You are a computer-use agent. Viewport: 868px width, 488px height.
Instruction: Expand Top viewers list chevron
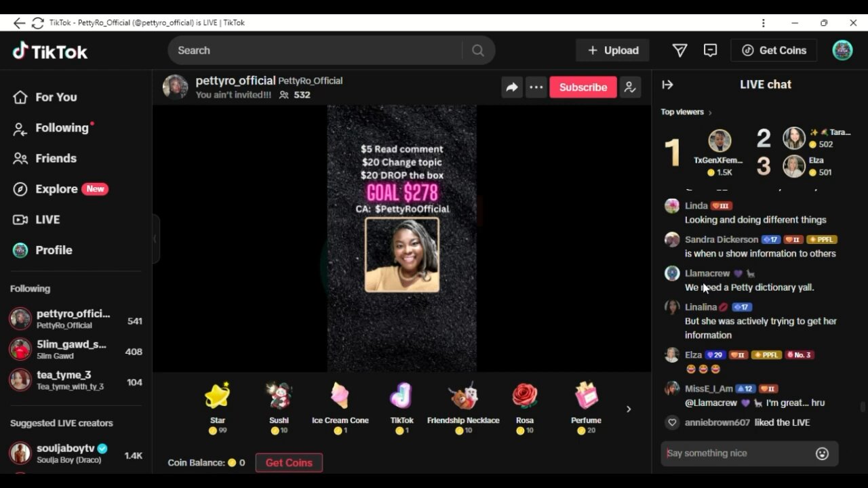coord(710,113)
